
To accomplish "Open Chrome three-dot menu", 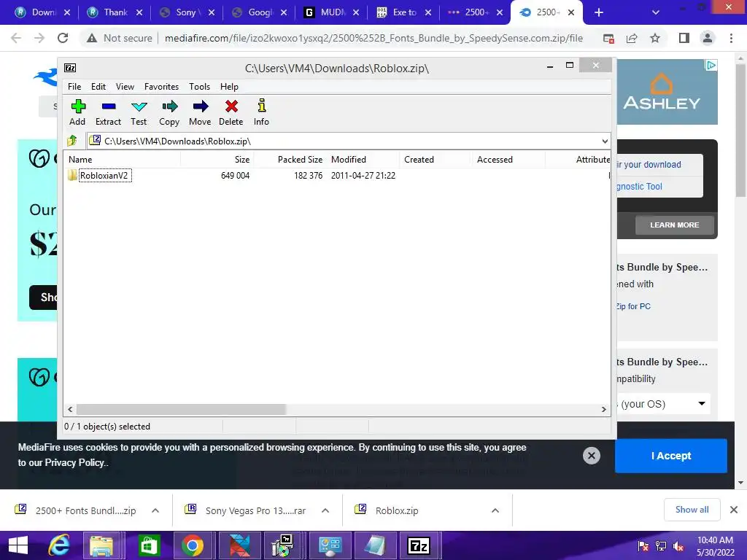I will [731, 38].
